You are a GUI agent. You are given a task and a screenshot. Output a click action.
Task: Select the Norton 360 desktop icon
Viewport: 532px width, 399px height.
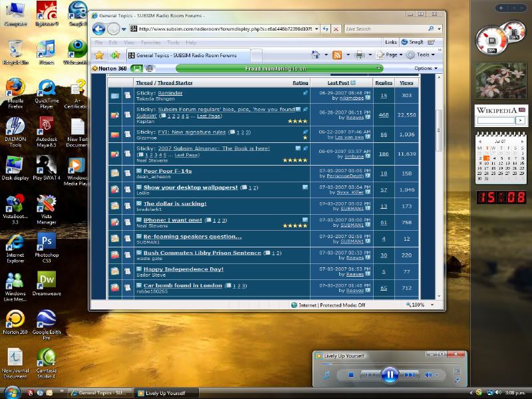(15, 323)
